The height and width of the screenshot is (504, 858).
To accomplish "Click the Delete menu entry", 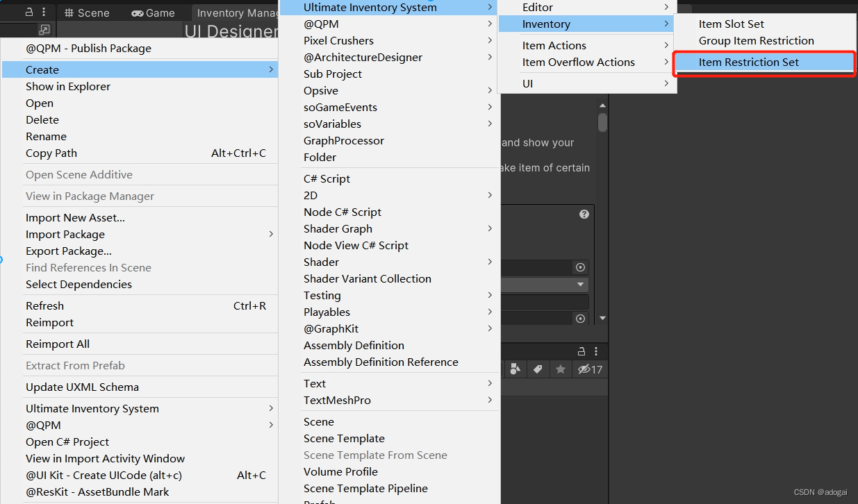I will pos(140,119).
